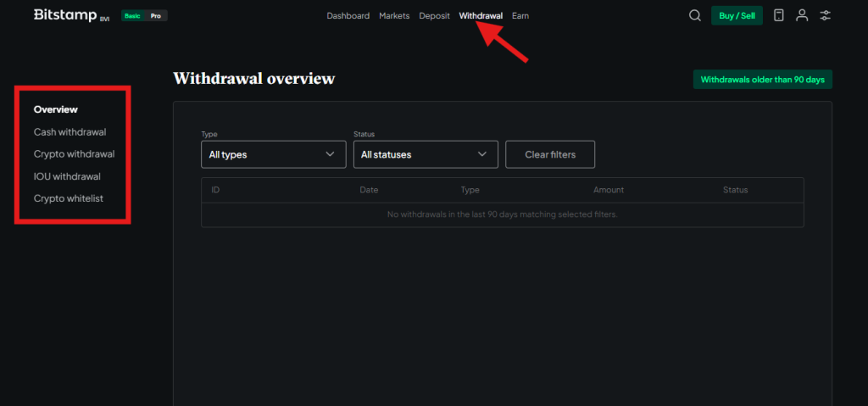
Task: Click the No withdrawals message text
Action: coord(502,214)
